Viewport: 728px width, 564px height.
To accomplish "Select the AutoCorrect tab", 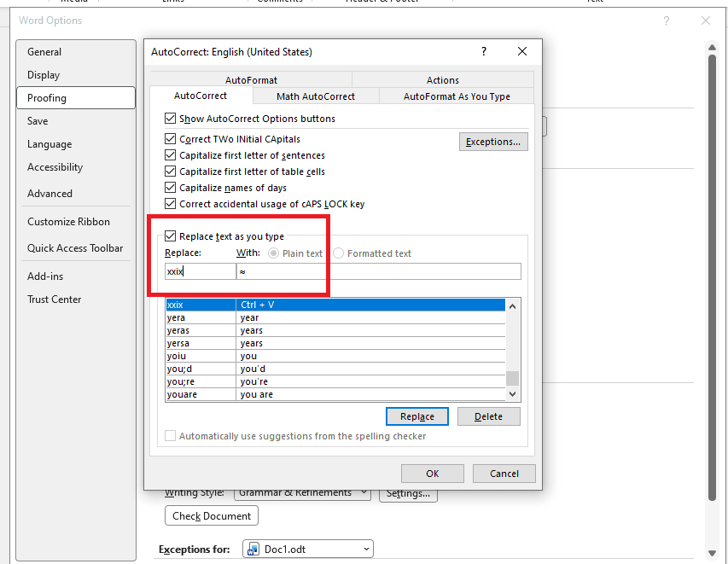I will coord(201,96).
